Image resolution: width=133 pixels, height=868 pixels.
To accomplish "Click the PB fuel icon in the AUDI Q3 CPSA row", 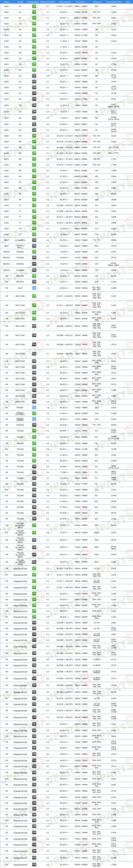I will pos(34,35).
